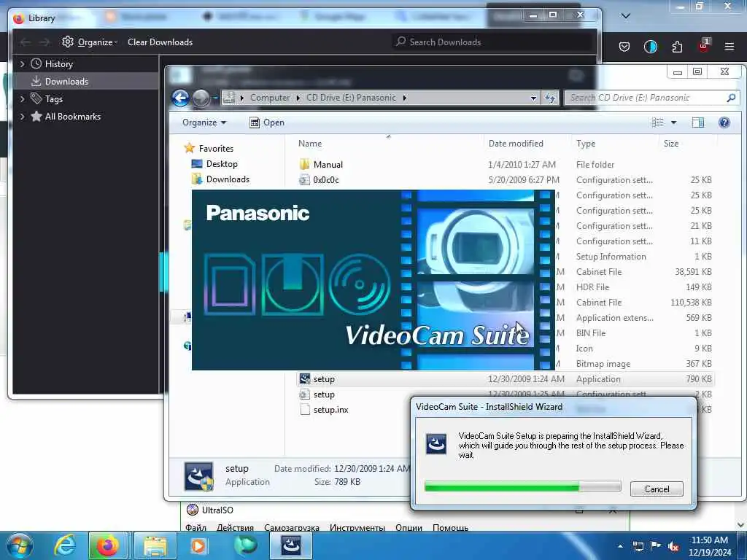Cancel the InstallShield Wizard setup
This screenshot has height=560, width=747.
coord(656,489)
